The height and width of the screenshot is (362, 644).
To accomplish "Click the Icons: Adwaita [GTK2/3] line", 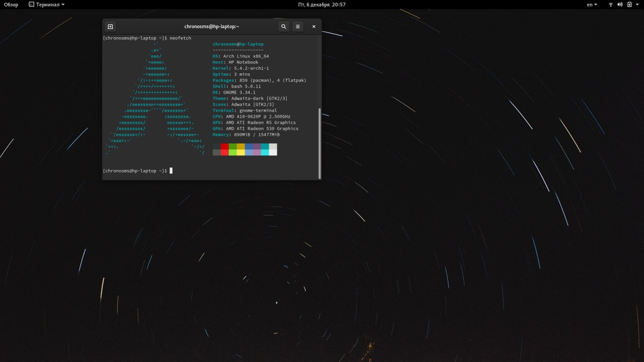I will tap(244, 105).
